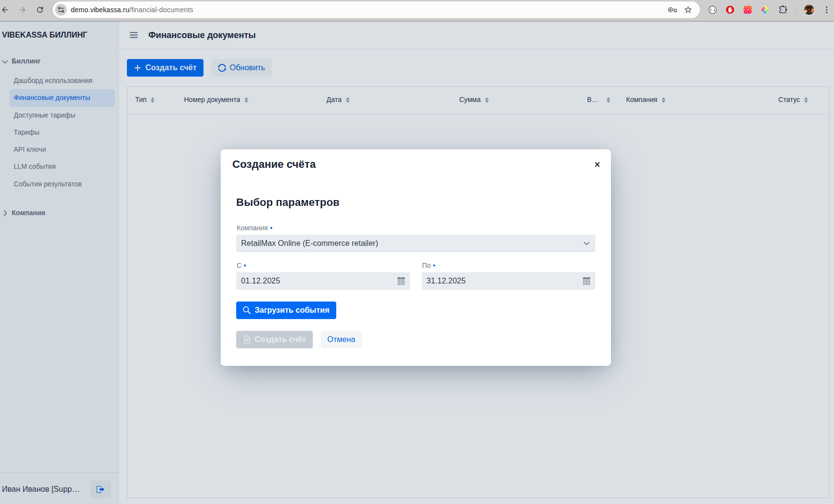Go to API ключи page
Viewport: 834px width, 504px height.
pyautogui.click(x=30, y=149)
